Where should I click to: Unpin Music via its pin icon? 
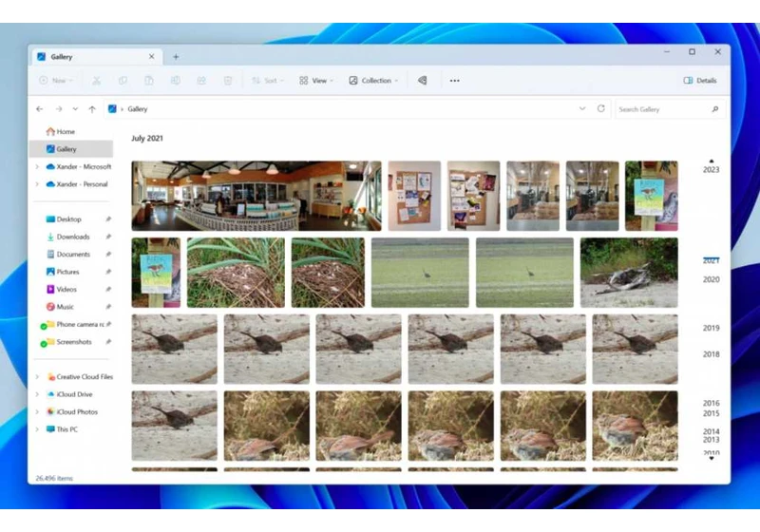[108, 306]
